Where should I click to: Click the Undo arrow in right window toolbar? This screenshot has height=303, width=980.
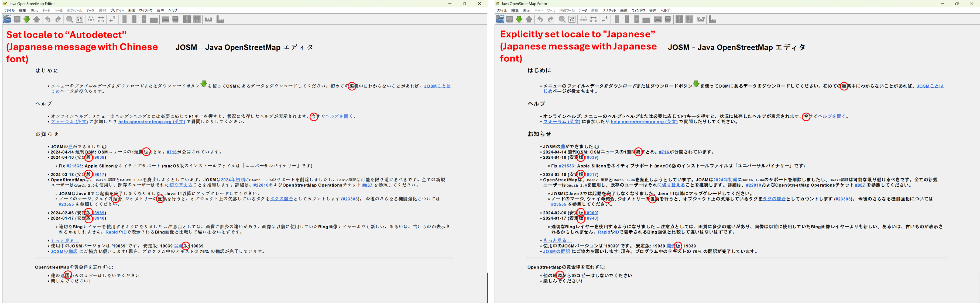click(x=540, y=19)
